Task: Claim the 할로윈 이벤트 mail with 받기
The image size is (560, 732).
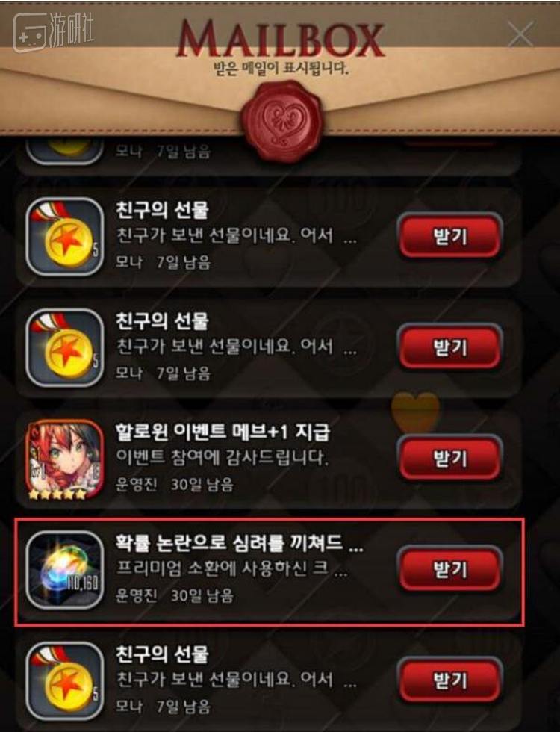Action: (449, 458)
